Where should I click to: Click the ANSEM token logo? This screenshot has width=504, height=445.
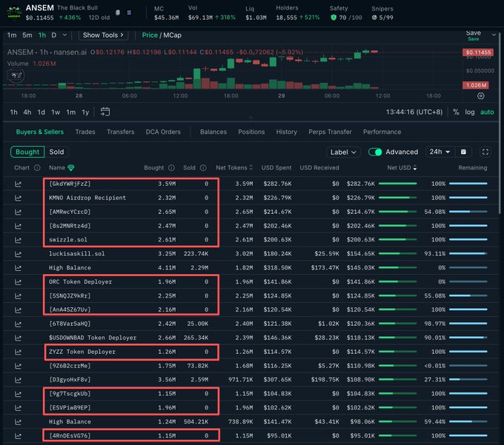coord(14,13)
